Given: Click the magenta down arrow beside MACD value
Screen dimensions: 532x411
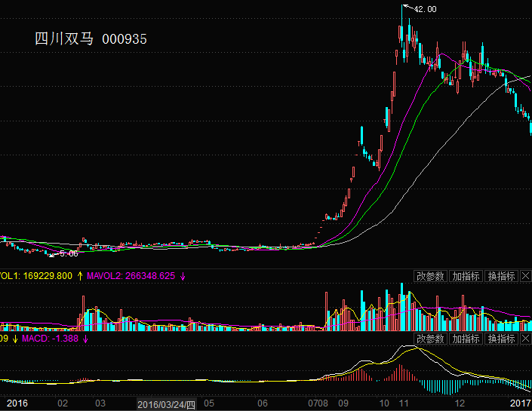Looking at the screenshot, I should coord(85,339).
